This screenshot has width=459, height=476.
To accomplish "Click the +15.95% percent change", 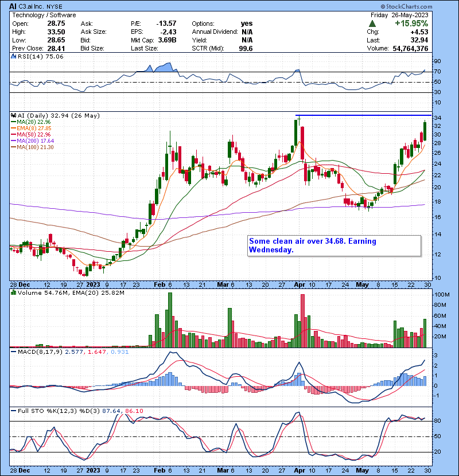I will click(411, 24).
